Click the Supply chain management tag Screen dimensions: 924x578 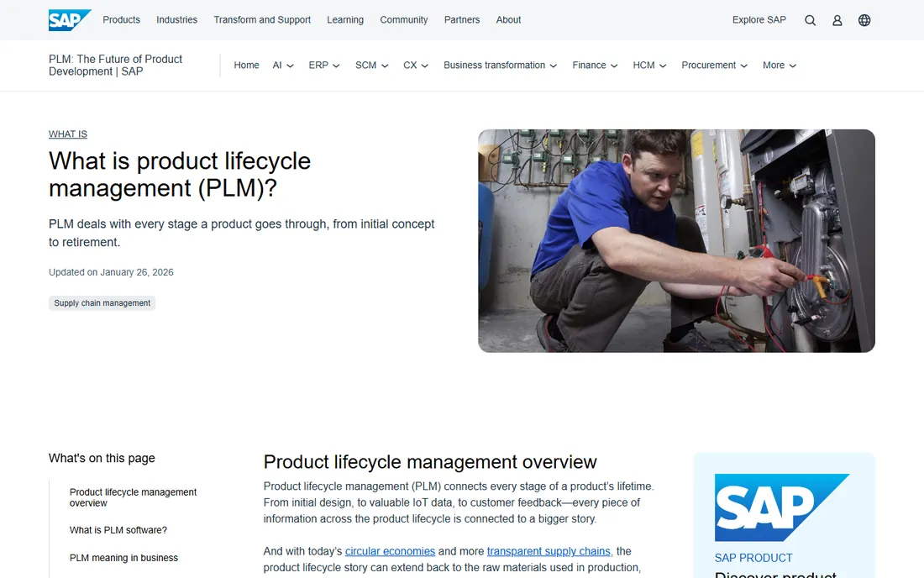(102, 302)
